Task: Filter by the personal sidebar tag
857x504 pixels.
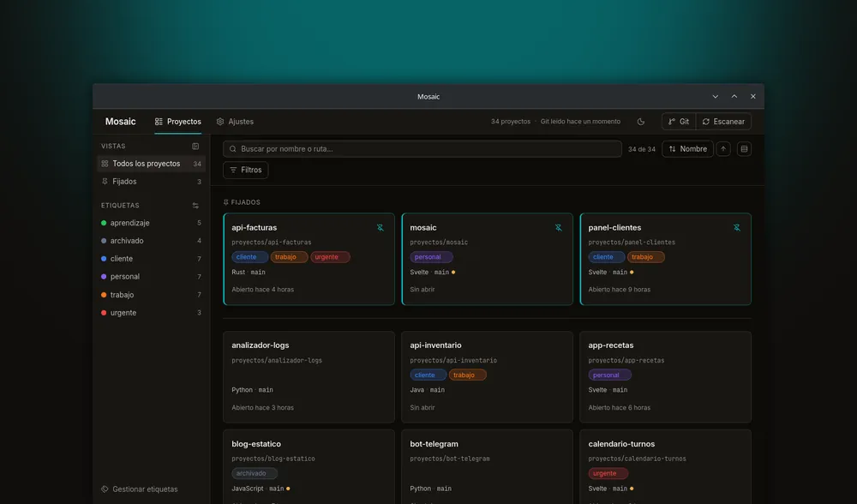Action: (152, 277)
